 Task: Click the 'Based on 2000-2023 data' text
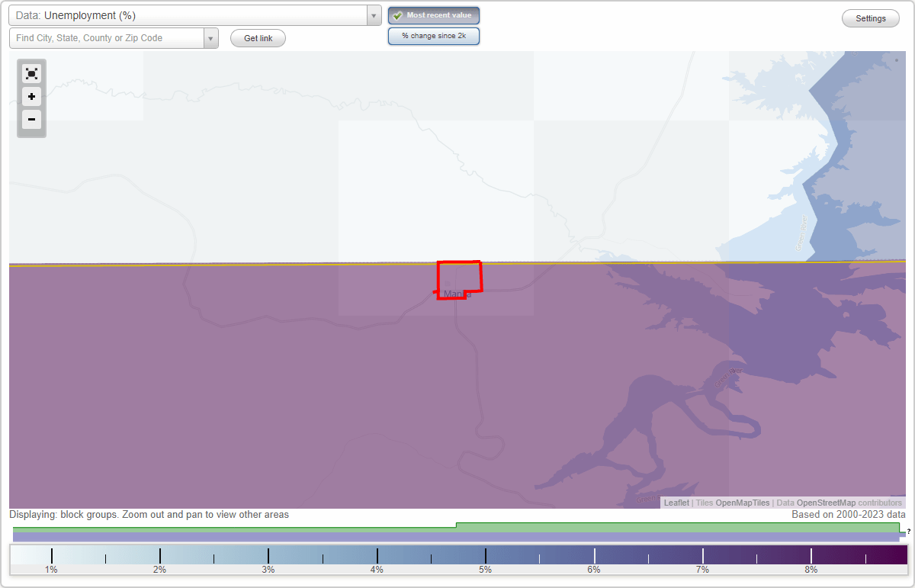click(x=849, y=515)
